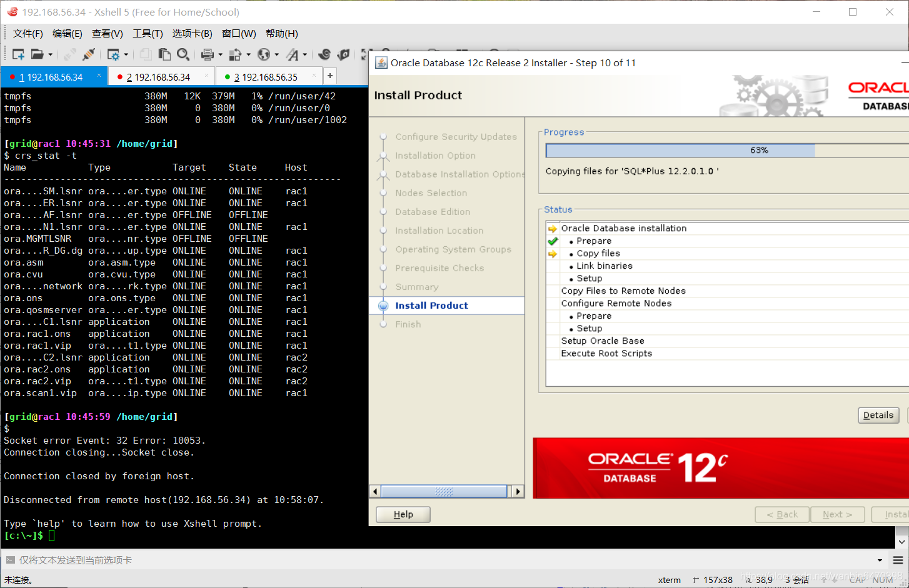
Task: Open the 窗口(W) menu
Action: (239, 34)
